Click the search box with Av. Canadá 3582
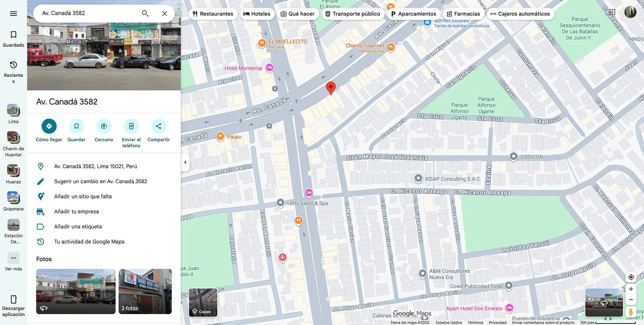 pyautogui.click(x=89, y=13)
